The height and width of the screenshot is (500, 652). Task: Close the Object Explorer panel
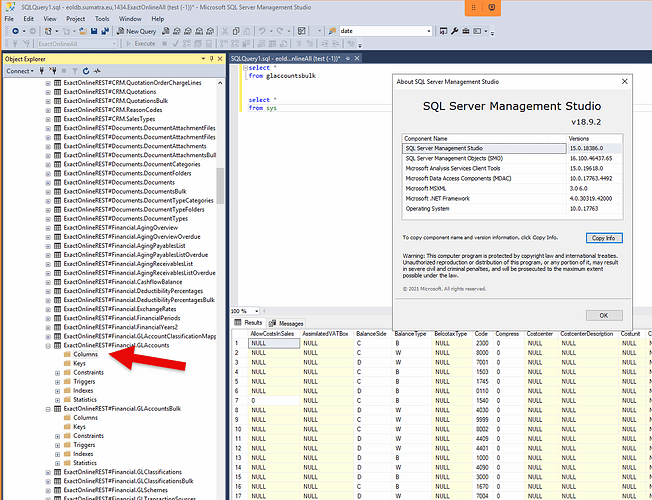[220, 59]
